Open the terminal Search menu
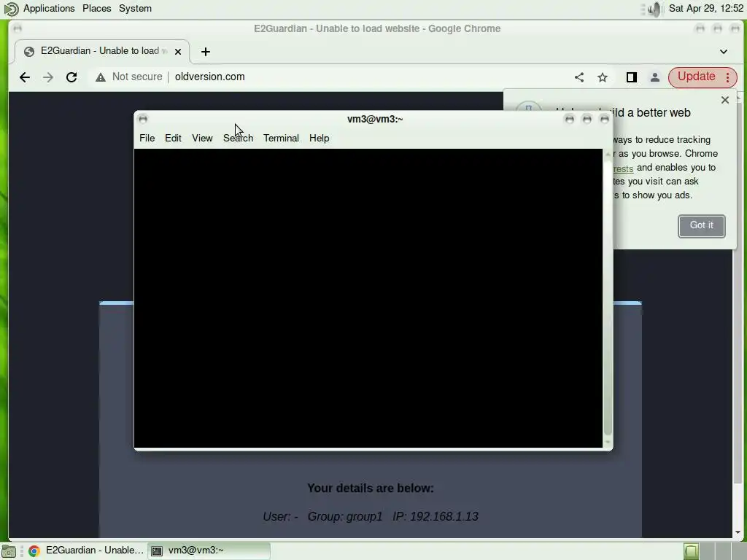Screen dimensions: 747x560 [239, 138]
